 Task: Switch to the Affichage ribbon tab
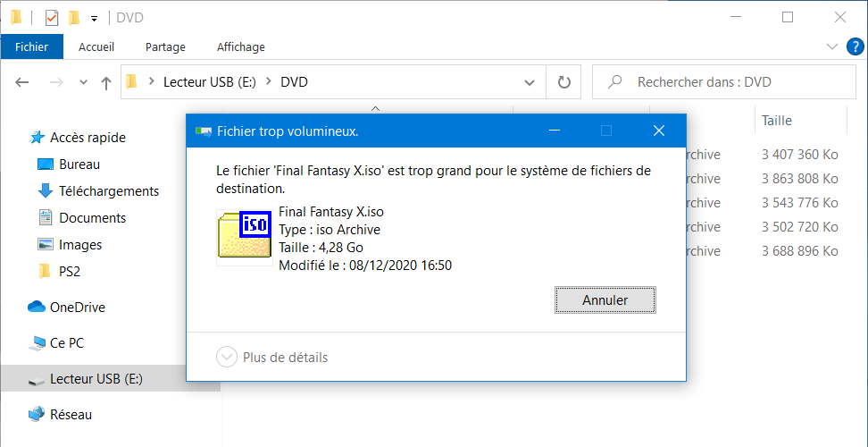pyautogui.click(x=241, y=47)
